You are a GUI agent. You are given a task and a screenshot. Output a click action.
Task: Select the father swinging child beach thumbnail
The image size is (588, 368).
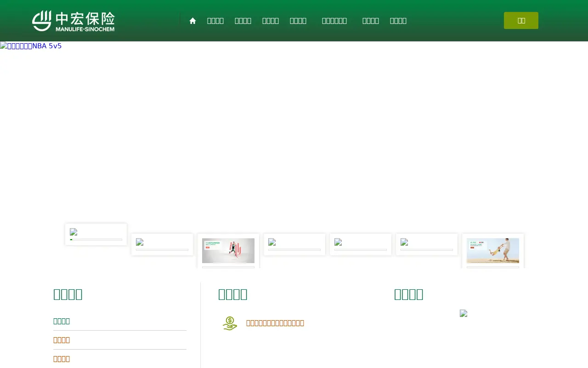click(493, 251)
